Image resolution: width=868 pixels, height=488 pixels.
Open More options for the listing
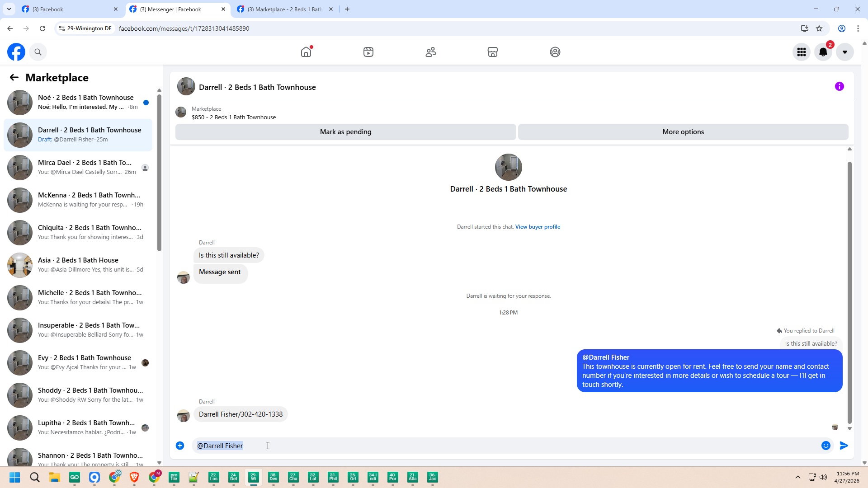pyautogui.click(x=683, y=132)
